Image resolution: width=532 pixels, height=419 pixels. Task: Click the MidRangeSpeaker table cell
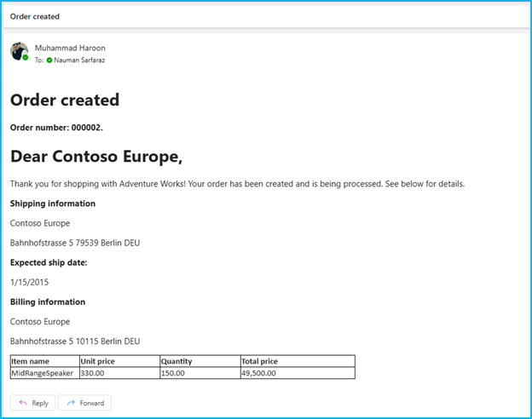pos(43,373)
